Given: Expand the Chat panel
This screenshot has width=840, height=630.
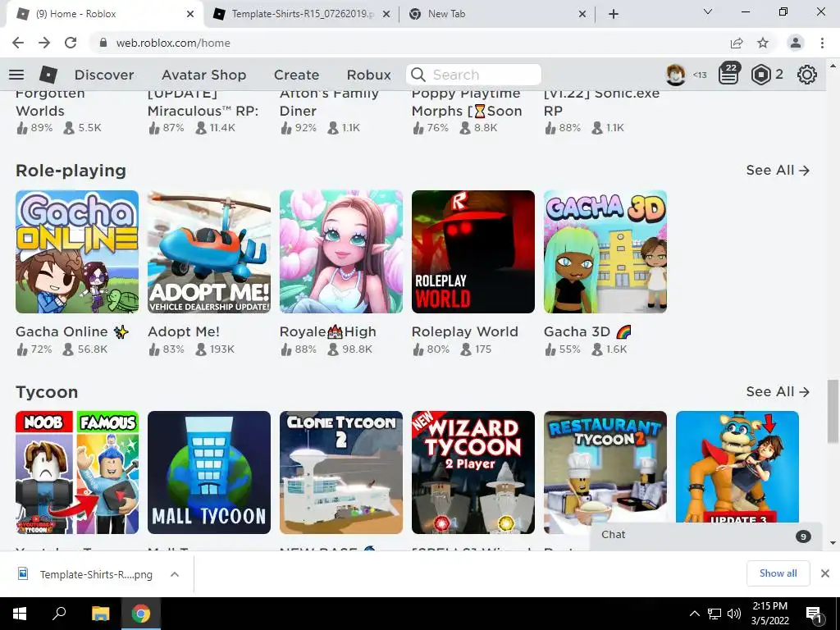Looking at the screenshot, I should [x=705, y=535].
